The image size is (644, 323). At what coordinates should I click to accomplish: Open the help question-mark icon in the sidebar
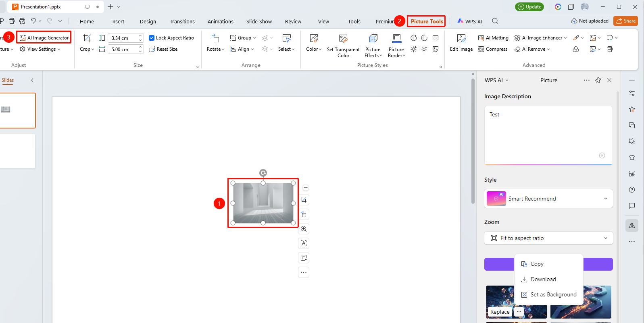click(x=632, y=190)
